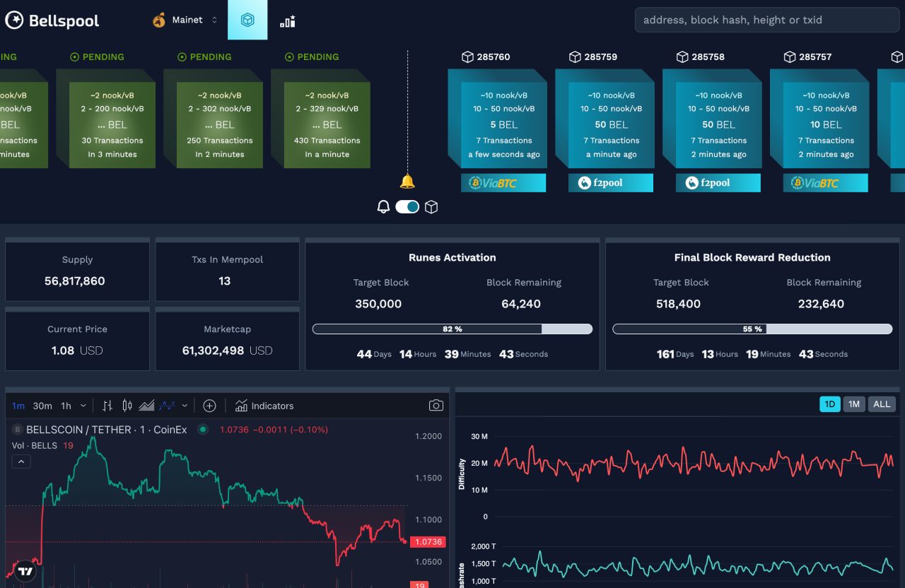Select the ALL difficulty range
The width and height of the screenshot is (905, 588).
point(882,404)
